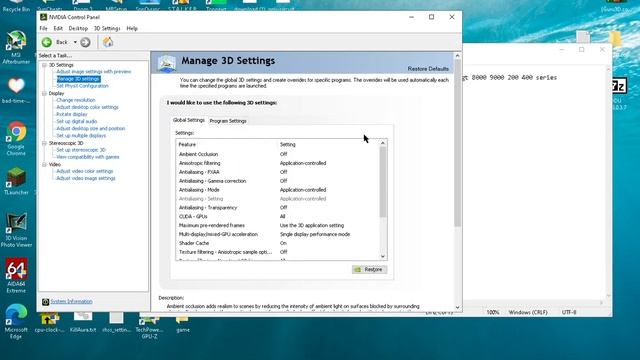
Task: Open the Home icon in toolbar
Action: pyautogui.click(x=108, y=42)
